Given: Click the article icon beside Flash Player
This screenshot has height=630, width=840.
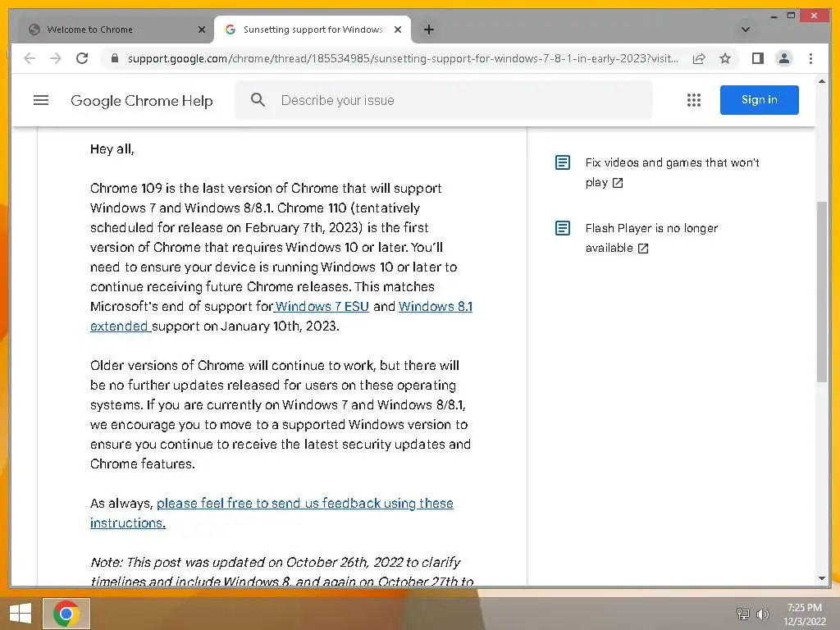Looking at the screenshot, I should 563,228.
